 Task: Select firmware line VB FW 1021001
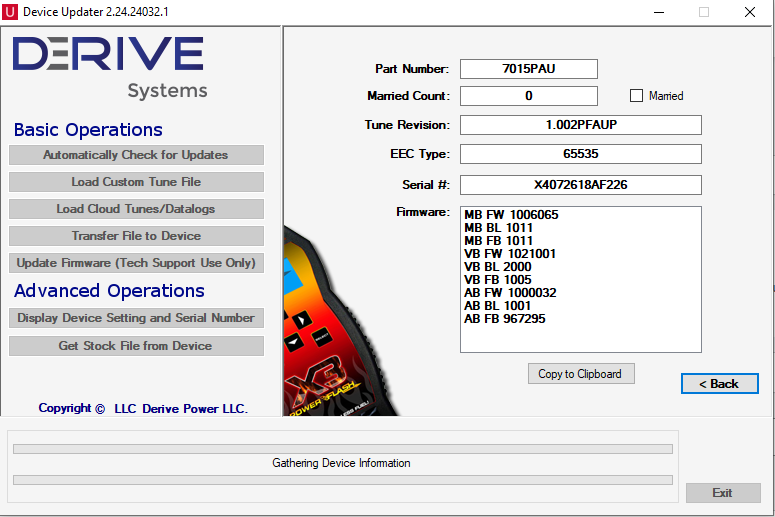(510, 254)
